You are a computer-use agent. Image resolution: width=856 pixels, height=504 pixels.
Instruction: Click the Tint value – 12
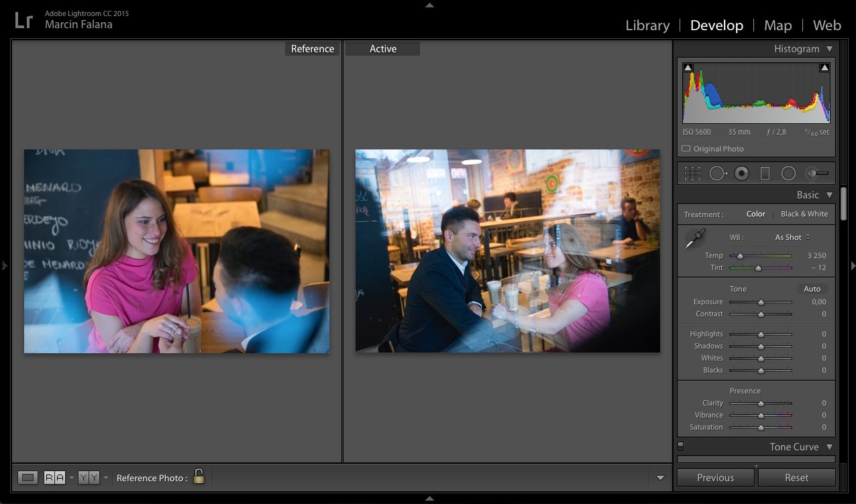(x=818, y=267)
